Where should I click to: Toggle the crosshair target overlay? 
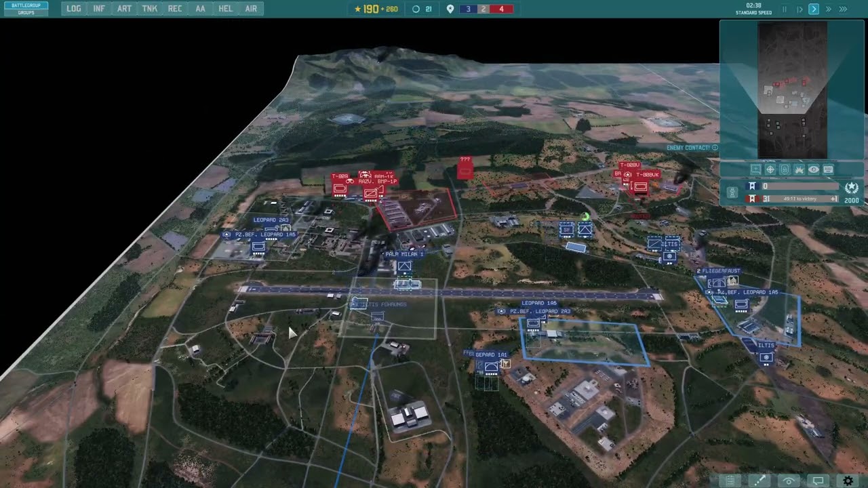[x=770, y=169]
